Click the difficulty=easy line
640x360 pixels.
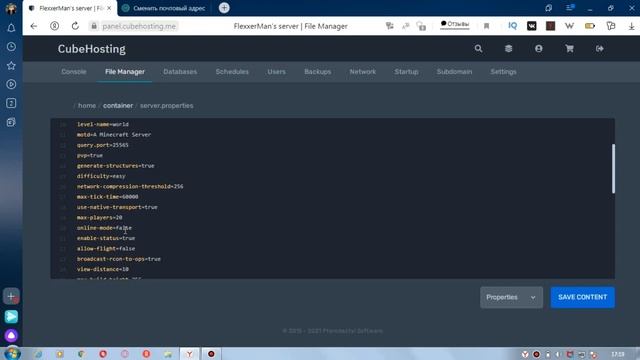pyautogui.click(x=101, y=176)
